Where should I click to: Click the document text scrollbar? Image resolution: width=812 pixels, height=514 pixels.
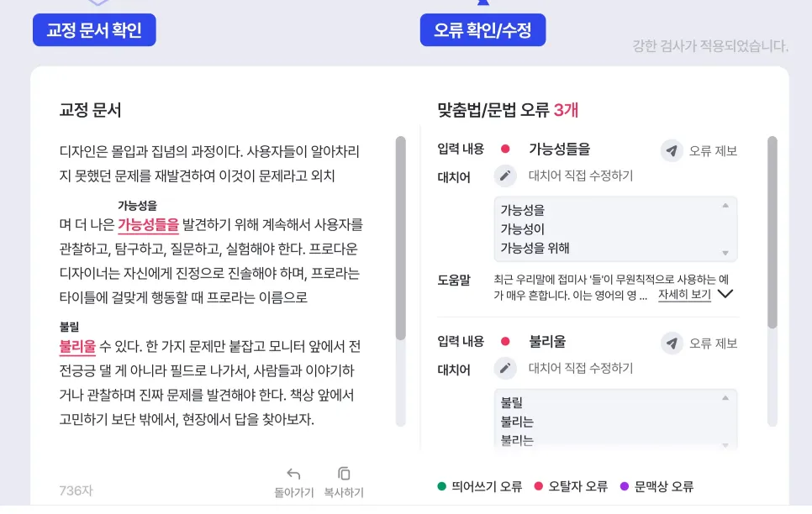[x=400, y=239]
